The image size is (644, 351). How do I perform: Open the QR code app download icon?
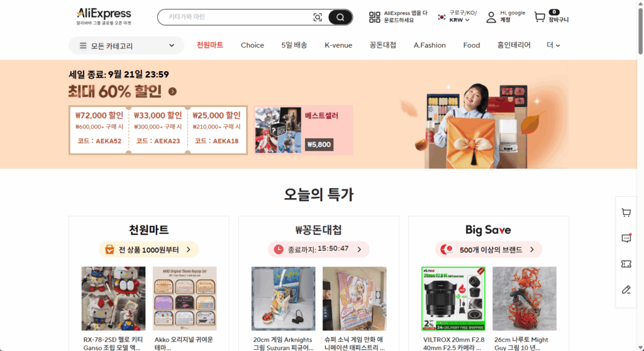[375, 17]
